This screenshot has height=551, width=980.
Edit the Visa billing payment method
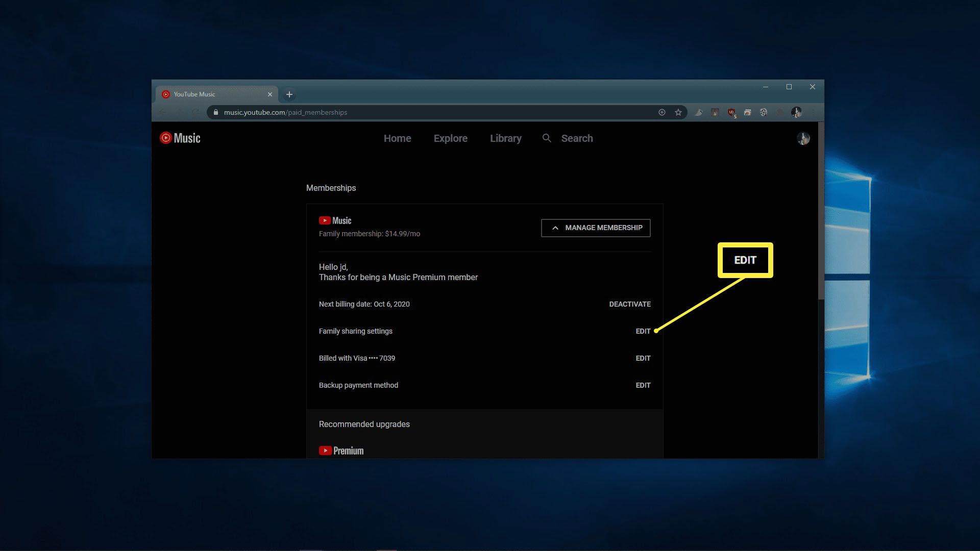[x=643, y=358]
